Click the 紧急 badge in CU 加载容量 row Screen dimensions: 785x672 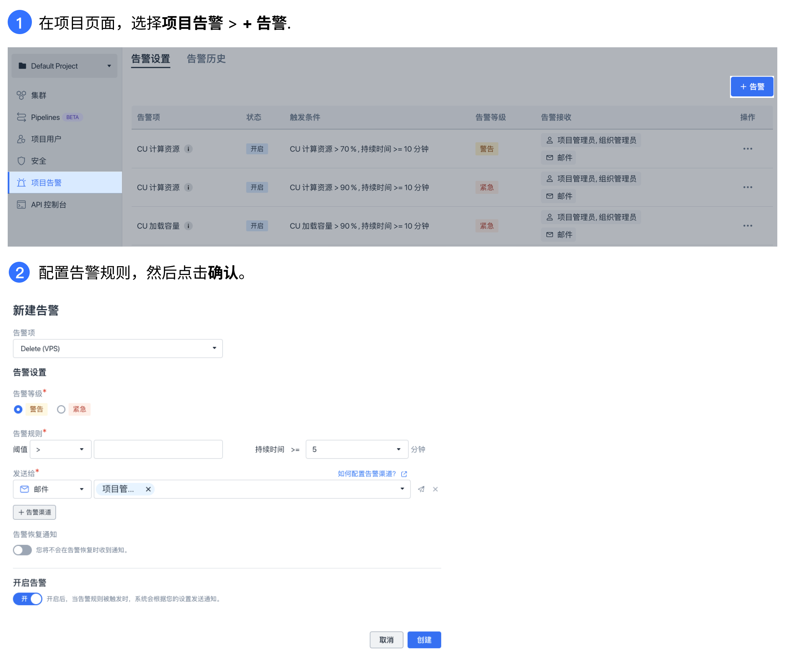[x=486, y=226]
